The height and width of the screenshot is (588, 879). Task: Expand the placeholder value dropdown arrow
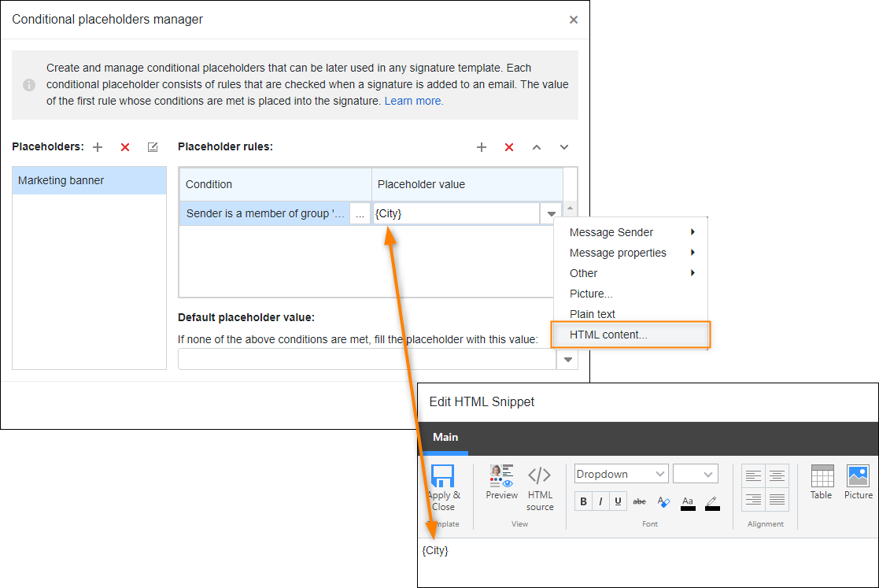551,213
